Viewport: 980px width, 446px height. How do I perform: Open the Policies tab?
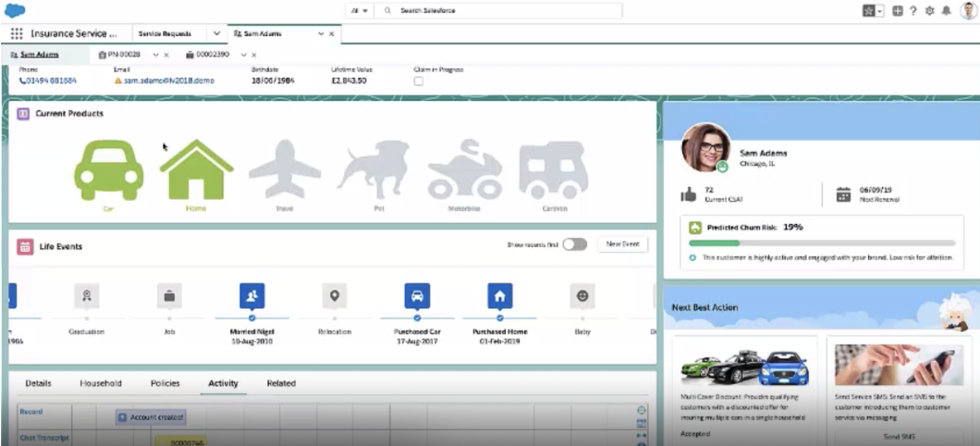165,383
